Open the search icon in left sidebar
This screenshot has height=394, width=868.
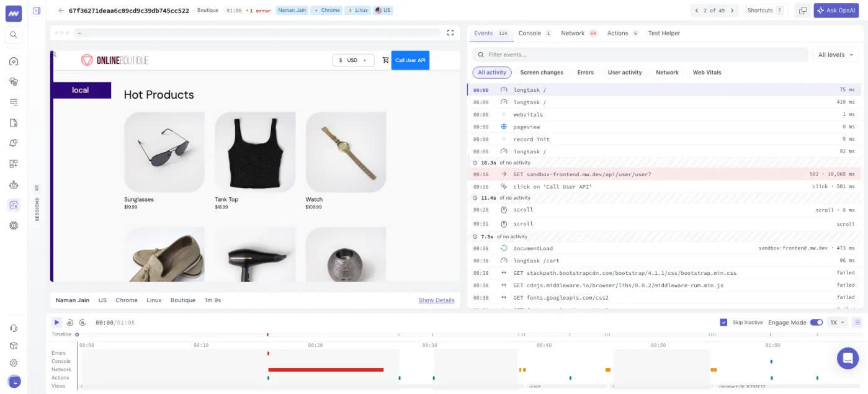pyautogui.click(x=14, y=35)
